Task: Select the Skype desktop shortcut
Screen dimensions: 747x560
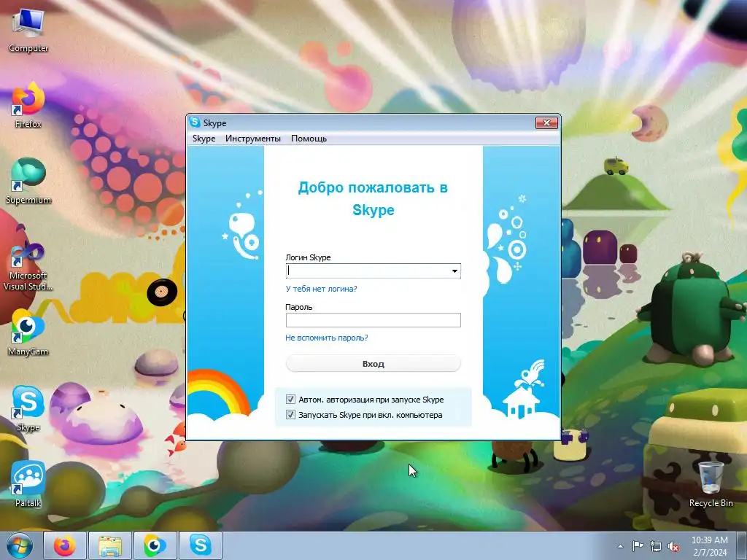Action: click(x=28, y=408)
